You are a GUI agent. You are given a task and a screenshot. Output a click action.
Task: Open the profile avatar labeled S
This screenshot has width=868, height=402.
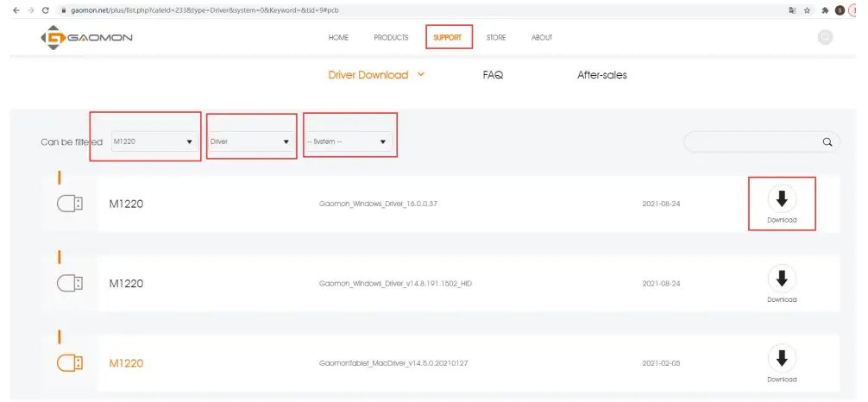tap(840, 10)
